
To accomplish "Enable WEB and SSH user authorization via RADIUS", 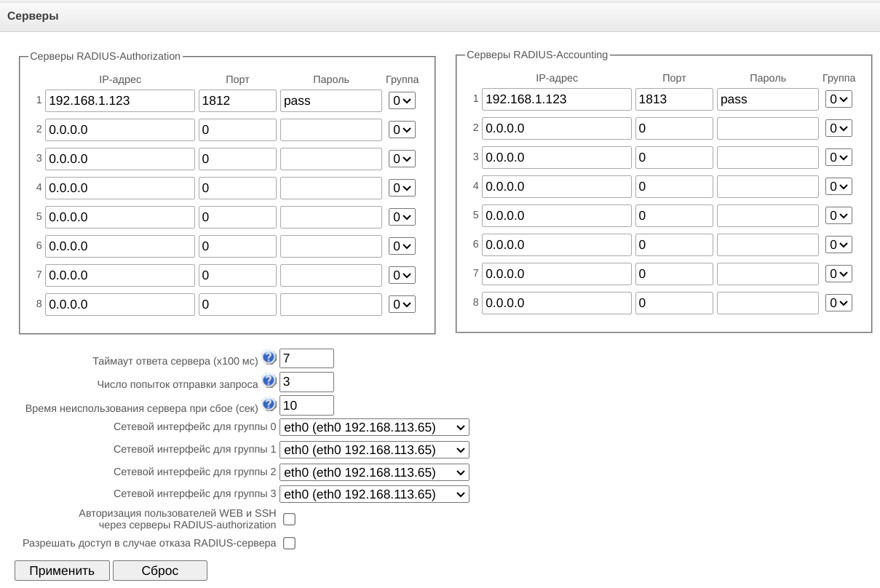I will click(289, 519).
